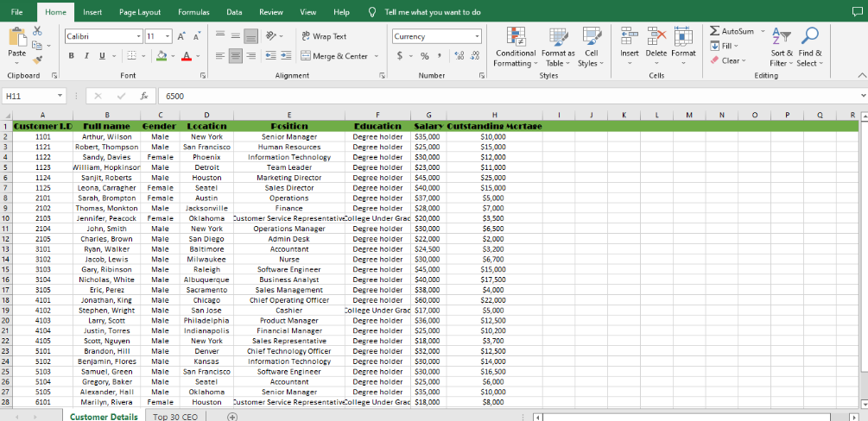Click the Orientation text angle icon
The width and height of the screenshot is (868, 421).
270,36
